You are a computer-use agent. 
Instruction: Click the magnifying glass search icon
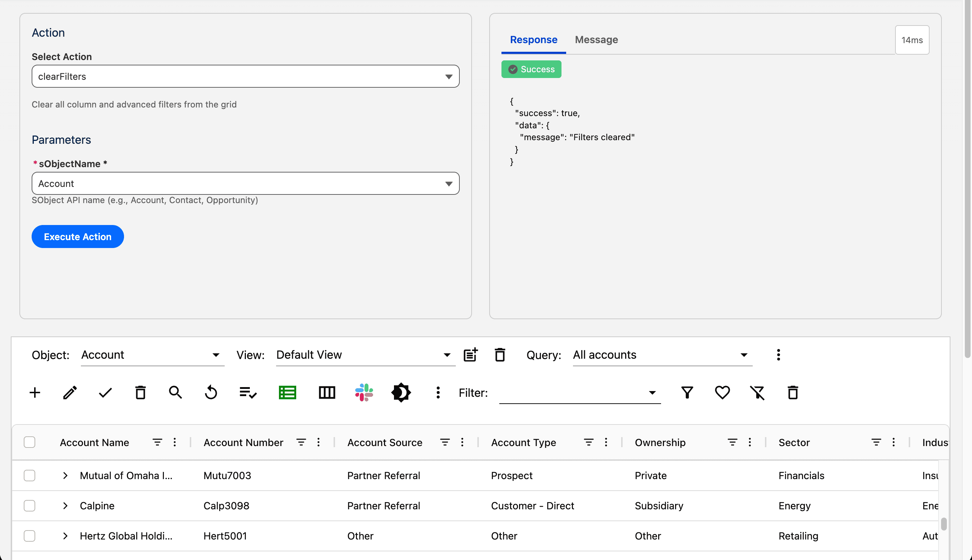coord(175,393)
